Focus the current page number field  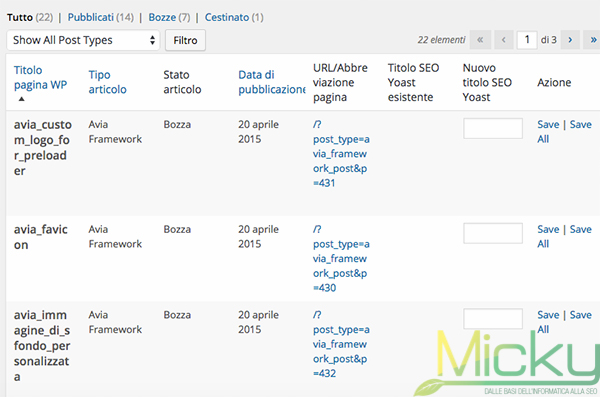coord(527,40)
